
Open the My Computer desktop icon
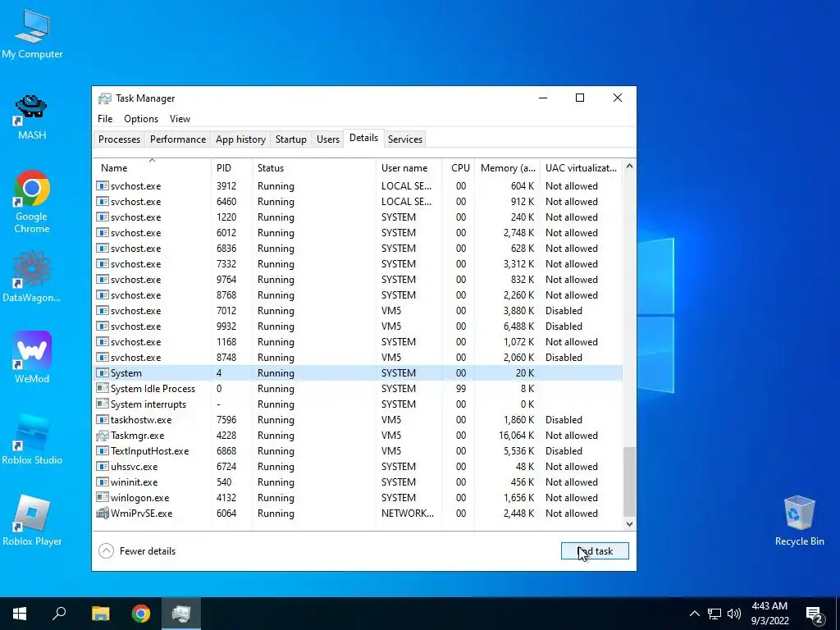coord(32,34)
